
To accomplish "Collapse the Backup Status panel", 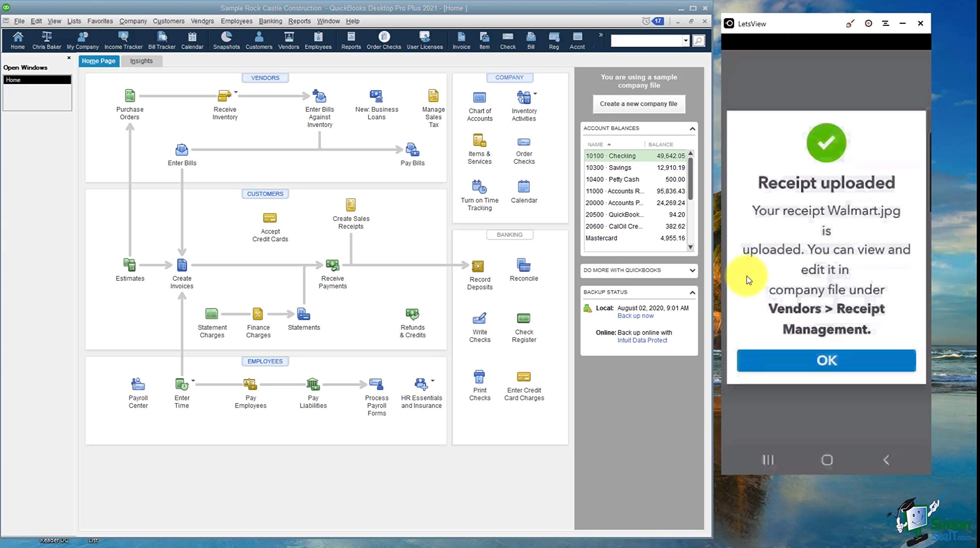I will (x=692, y=292).
